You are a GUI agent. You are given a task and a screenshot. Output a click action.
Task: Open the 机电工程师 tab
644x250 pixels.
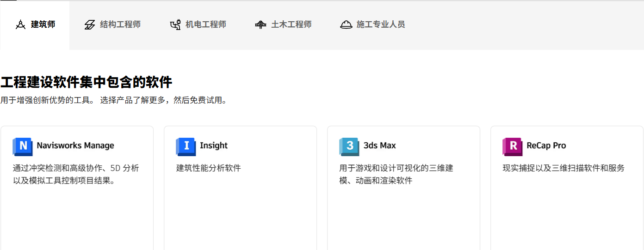[x=206, y=24]
